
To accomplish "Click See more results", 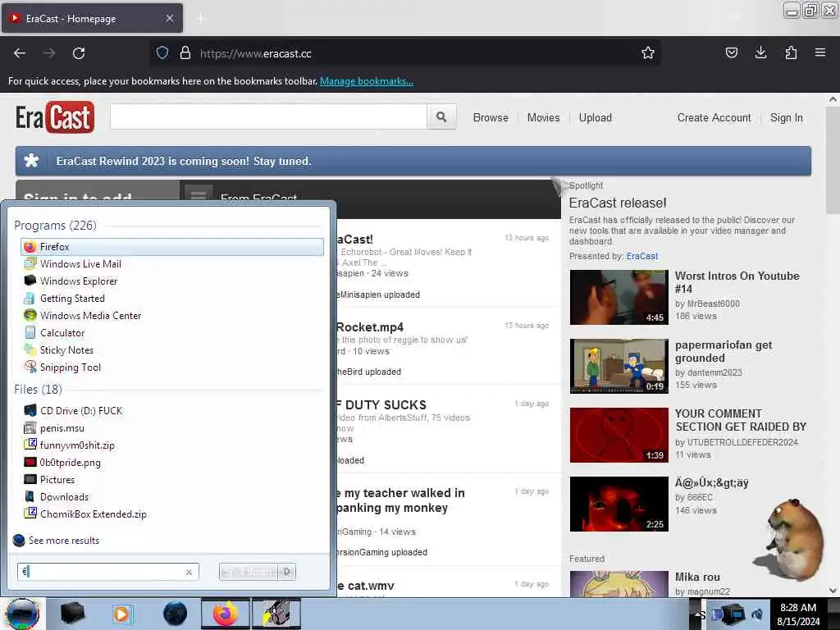I will click(64, 541).
